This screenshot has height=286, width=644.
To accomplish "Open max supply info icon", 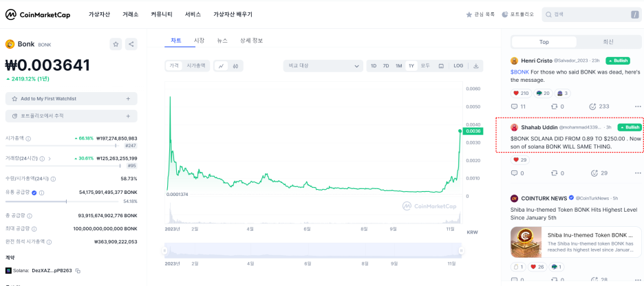I will point(34,228).
